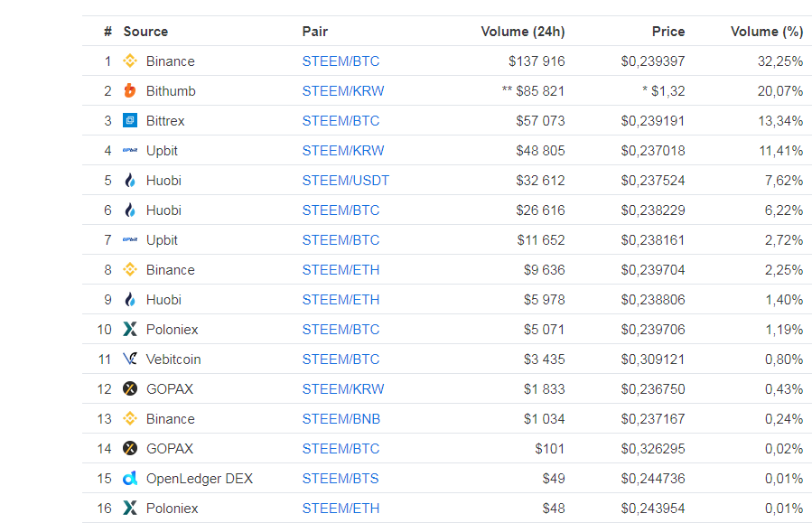Open the Bithumb STEEM/KRW pair link
812x523 pixels.
pyautogui.click(x=342, y=91)
